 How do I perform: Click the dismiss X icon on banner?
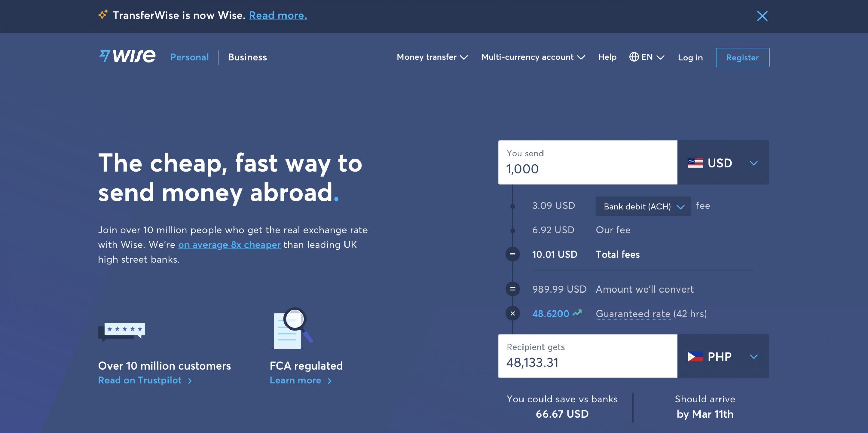pos(762,15)
